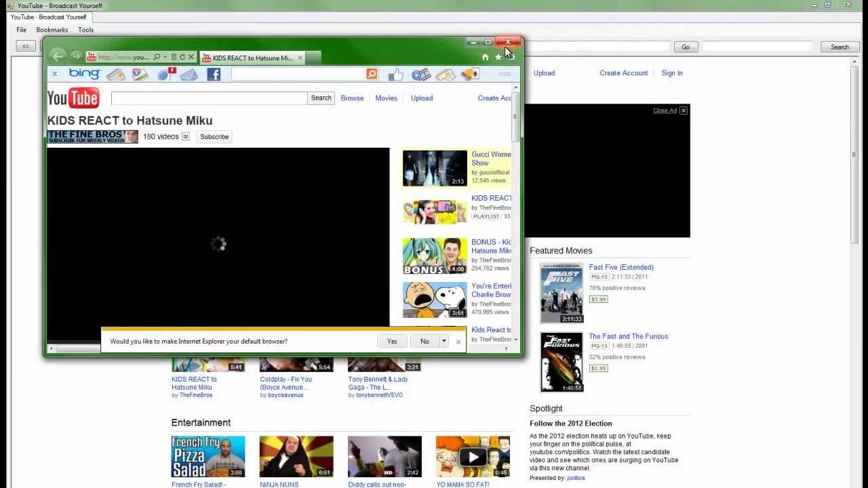This screenshot has height=488, width=868.
Task: Click the refresh icon in IE address bar
Action: pos(182,58)
